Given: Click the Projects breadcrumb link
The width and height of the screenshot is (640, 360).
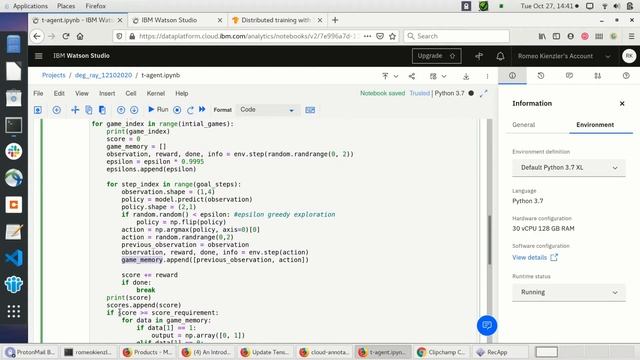Looking at the screenshot, I should [53, 75].
